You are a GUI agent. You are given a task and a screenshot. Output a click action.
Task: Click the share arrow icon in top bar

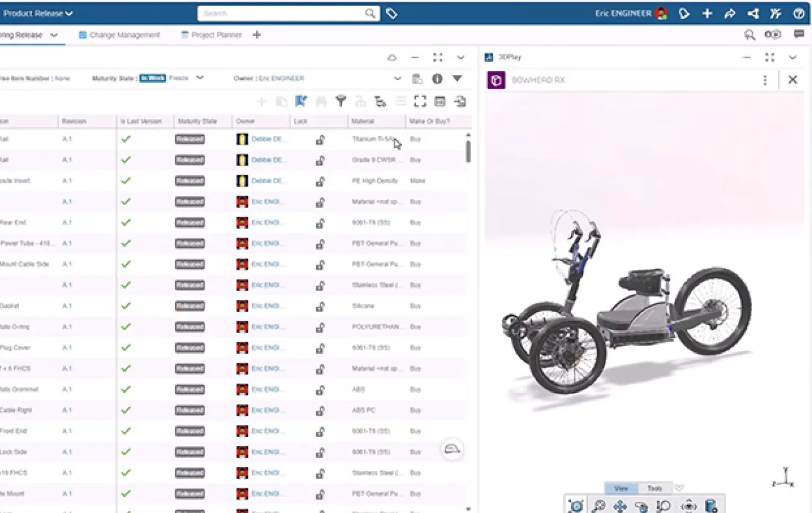tap(730, 13)
